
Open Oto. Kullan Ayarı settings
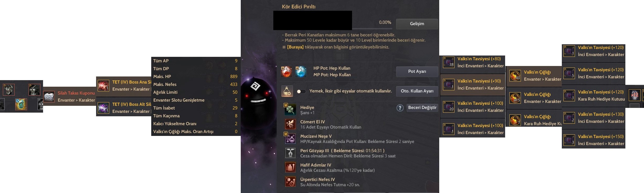417,91
